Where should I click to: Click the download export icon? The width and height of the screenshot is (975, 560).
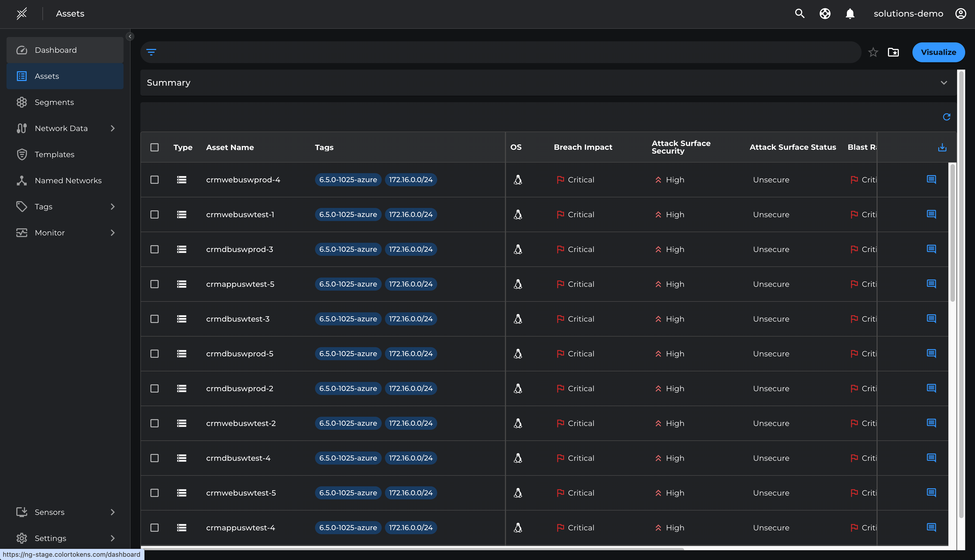(942, 147)
